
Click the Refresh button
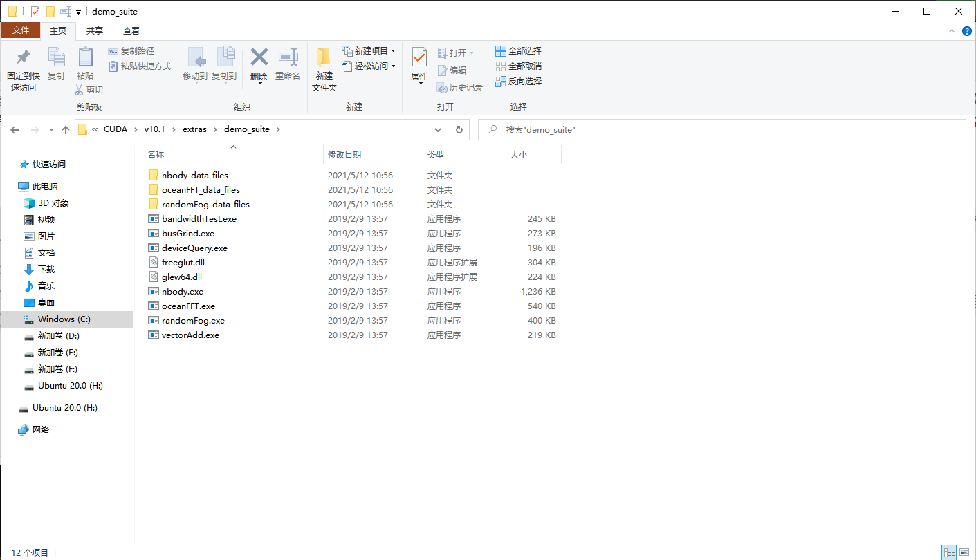coord(459,130)
